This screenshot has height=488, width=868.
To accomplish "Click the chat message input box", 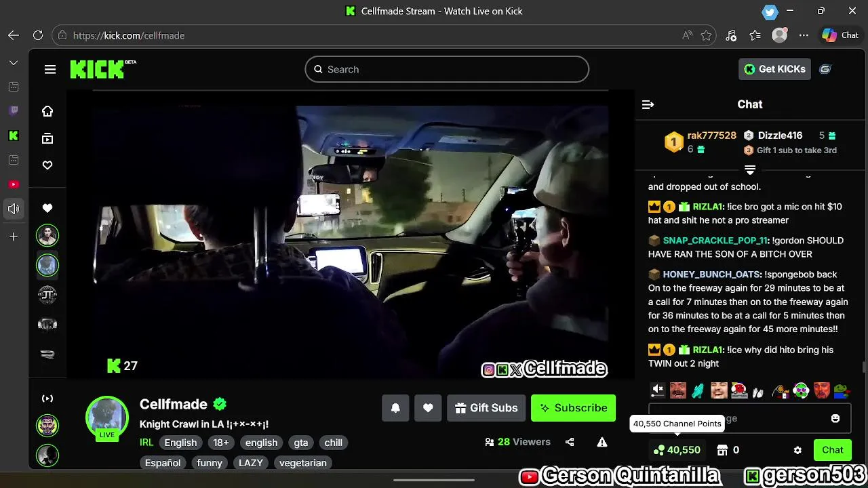I will pyautogui.click(x=750, y=418).
